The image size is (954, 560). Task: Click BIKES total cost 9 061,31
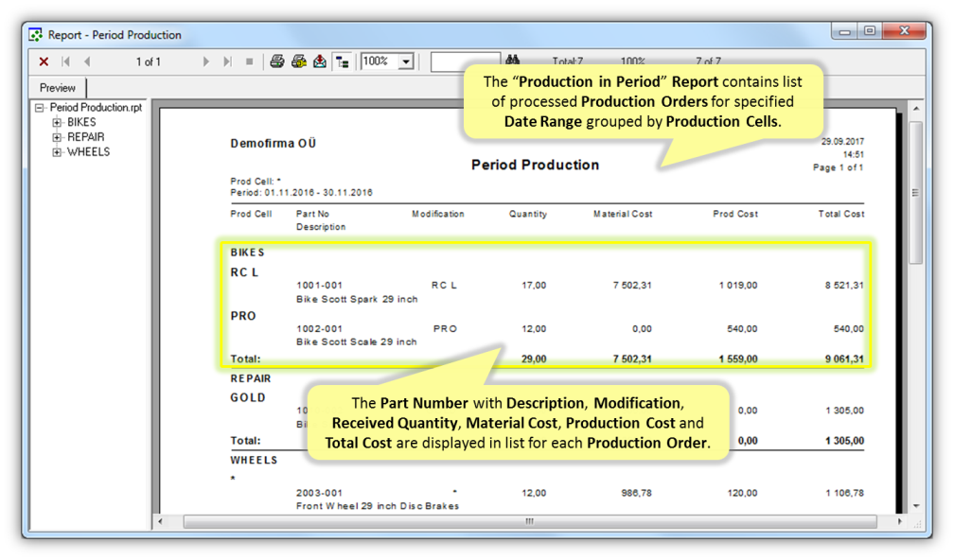click(844, 359)
